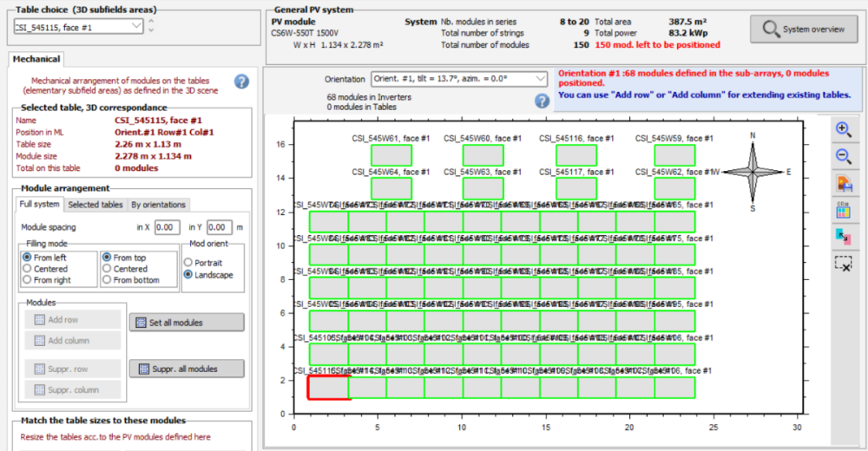Click the module spacing in X field
Viewport: 868px width, 451px height.
(x=168, y=227)
